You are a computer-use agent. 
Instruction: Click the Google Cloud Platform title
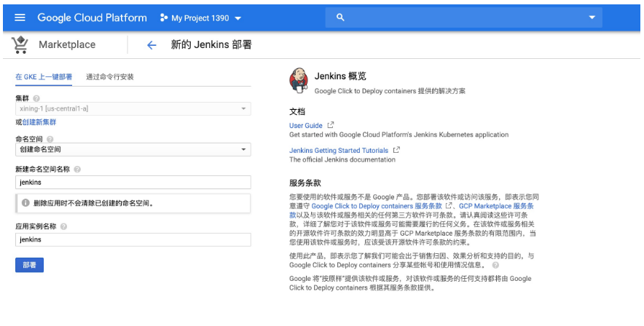tap(92, 17)
